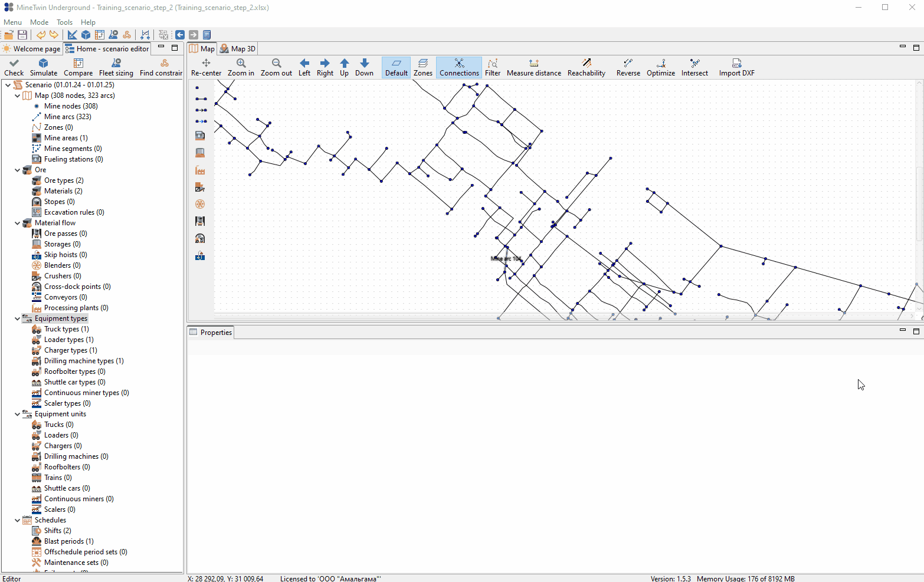Collapse the Ore tree node
The width and height of the screenshot is (924, 582).
18,170
